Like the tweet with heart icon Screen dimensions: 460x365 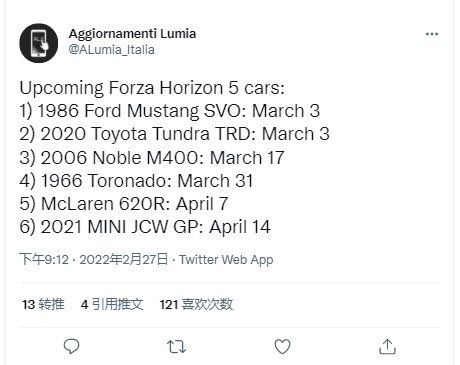pos(282,346)
